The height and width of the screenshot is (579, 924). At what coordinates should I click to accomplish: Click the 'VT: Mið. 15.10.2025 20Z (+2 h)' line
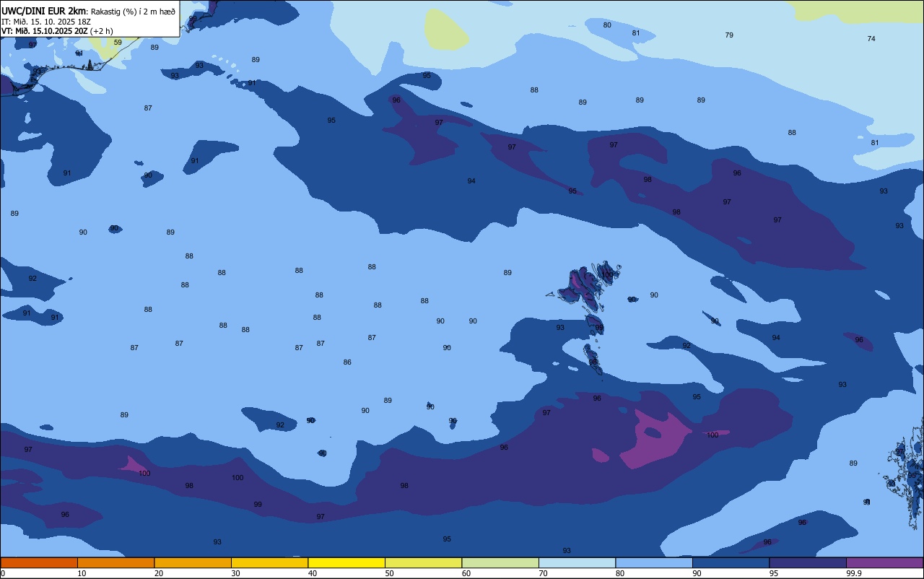tap(57, 30)
